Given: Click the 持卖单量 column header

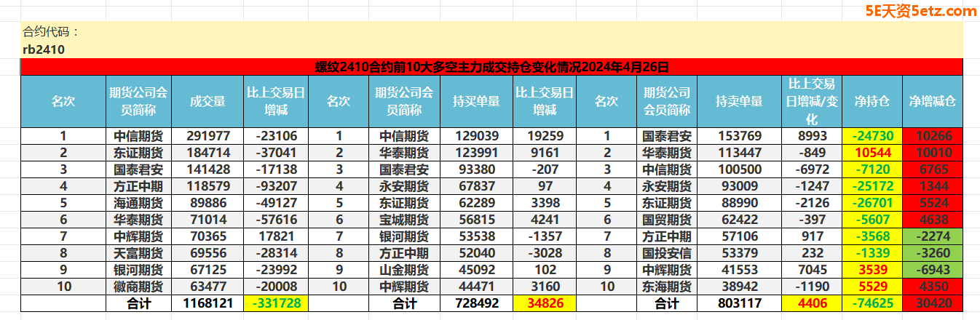Looking at the screenshot, I should pyautogui.click(x=738, y=101).
